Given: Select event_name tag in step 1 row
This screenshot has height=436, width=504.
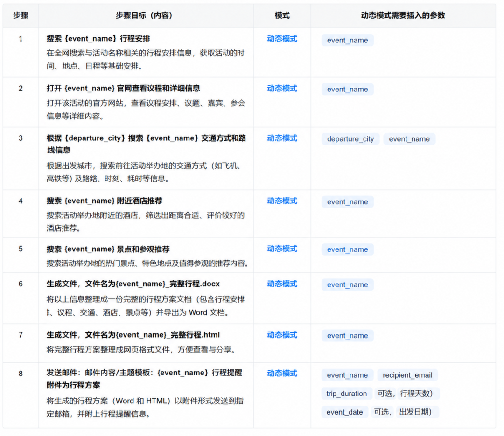Looking at the screenshot, I should tap(348, 40).
